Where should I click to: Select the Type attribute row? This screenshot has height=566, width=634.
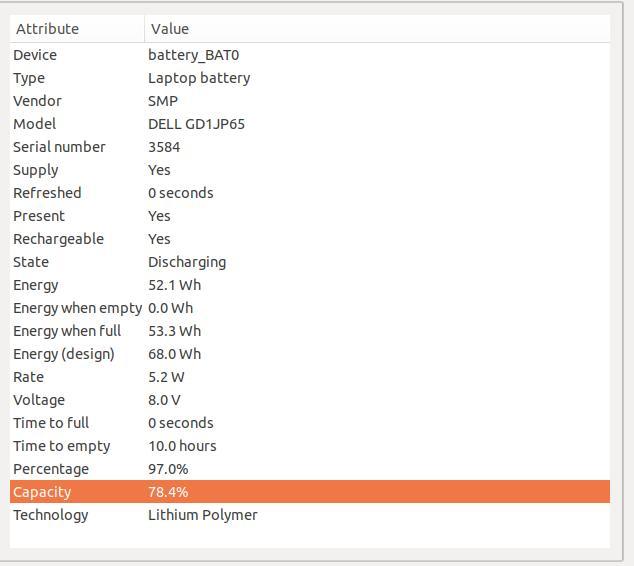coord(310,78)
